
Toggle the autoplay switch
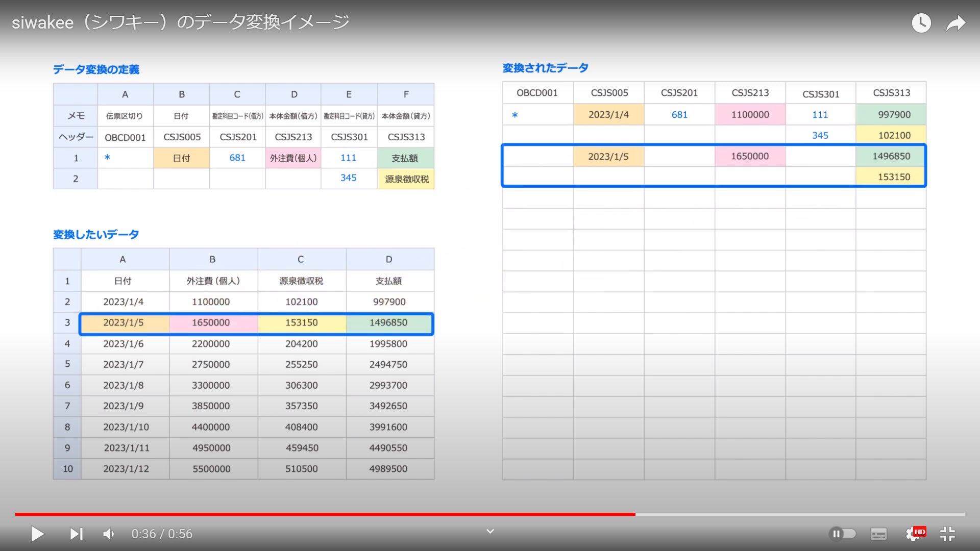(x=842, y=534)
